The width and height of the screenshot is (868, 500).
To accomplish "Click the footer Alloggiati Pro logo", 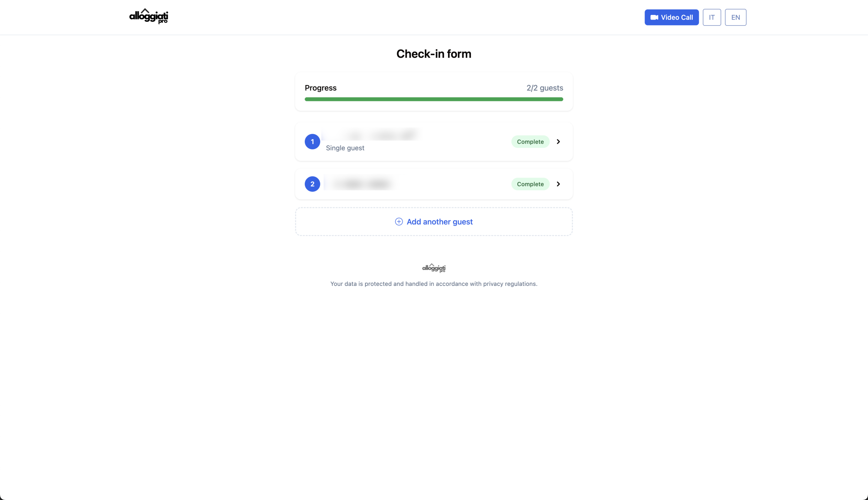I will (434, 268).
